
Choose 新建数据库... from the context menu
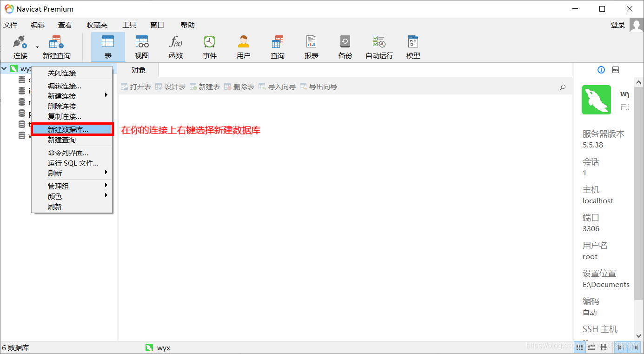click(x=72, y=129)
